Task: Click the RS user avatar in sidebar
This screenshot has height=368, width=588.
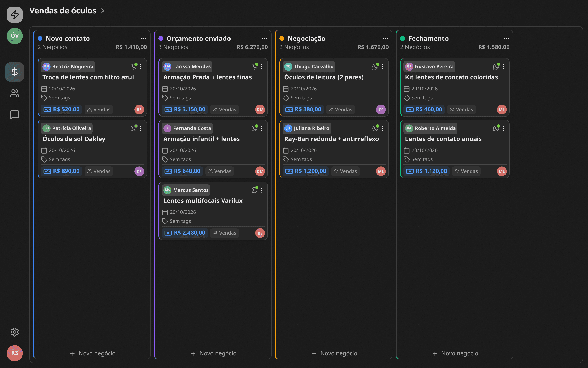Action: (14, 353)
